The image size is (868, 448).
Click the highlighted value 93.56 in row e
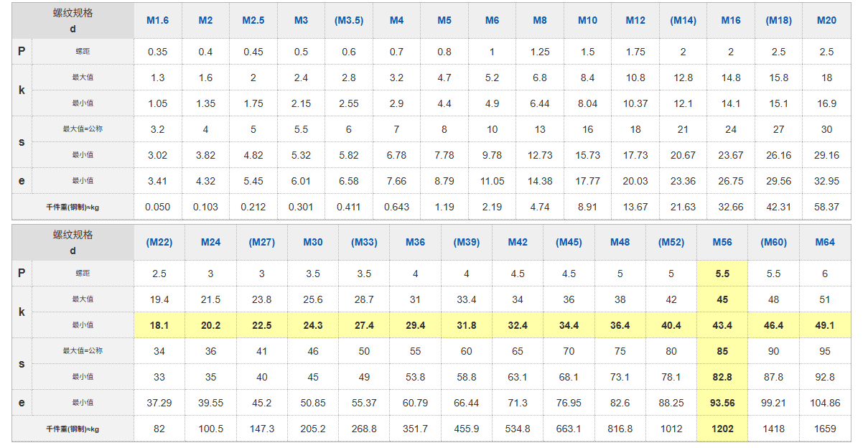tap(722, 403)
